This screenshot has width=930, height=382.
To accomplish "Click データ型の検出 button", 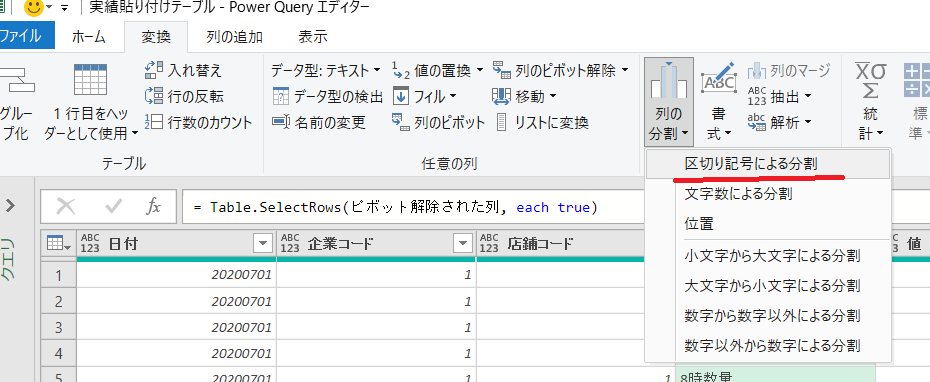I will 327,96.
